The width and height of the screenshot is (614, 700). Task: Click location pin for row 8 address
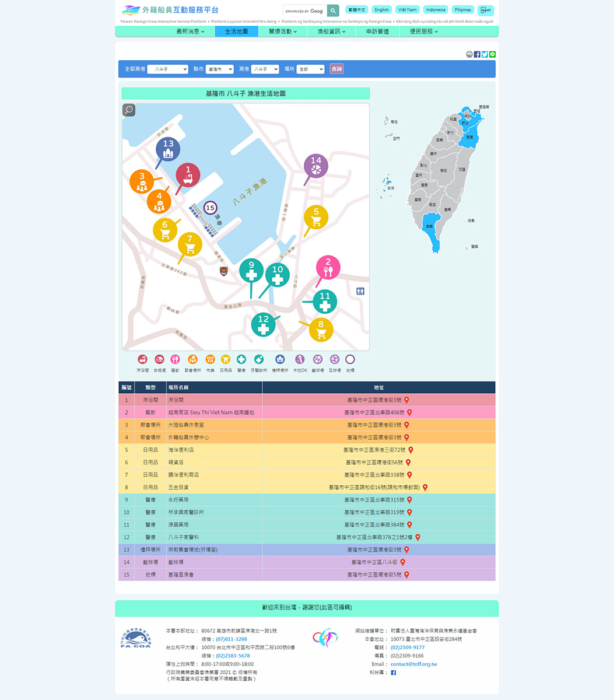click(425, 488)
